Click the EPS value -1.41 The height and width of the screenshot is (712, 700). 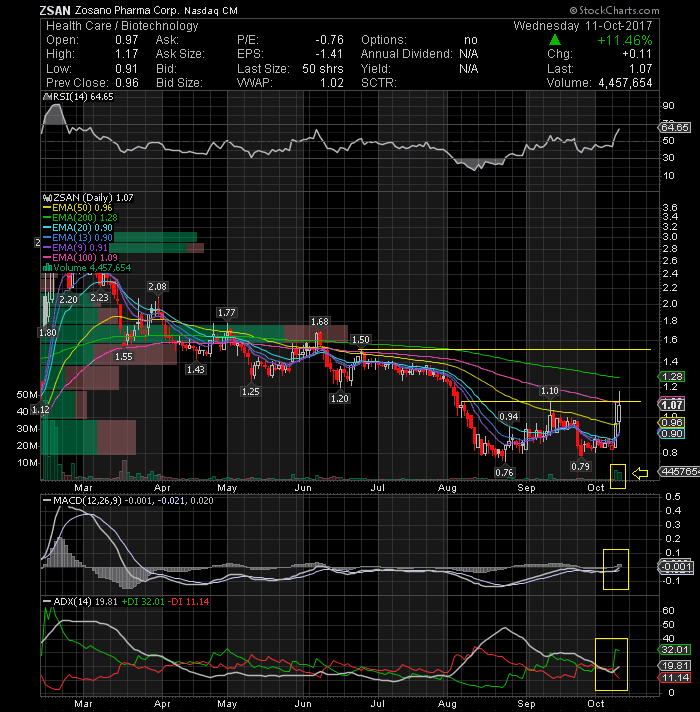click(330, 54)
